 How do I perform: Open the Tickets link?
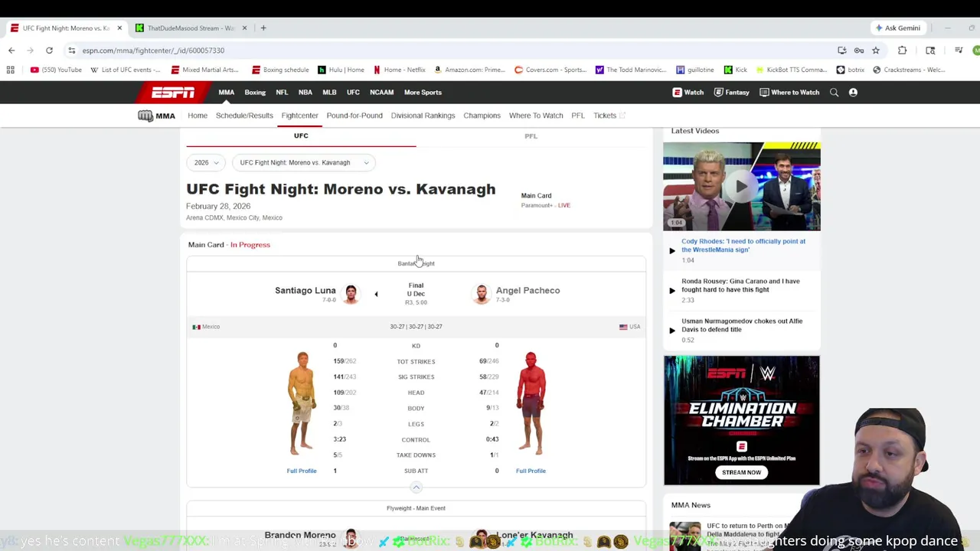[609, 116]
